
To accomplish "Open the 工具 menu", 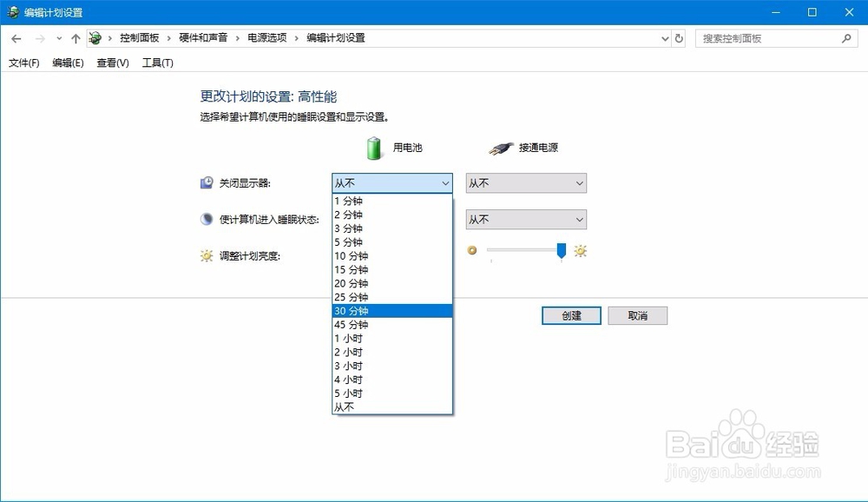I will coord(158,63).
